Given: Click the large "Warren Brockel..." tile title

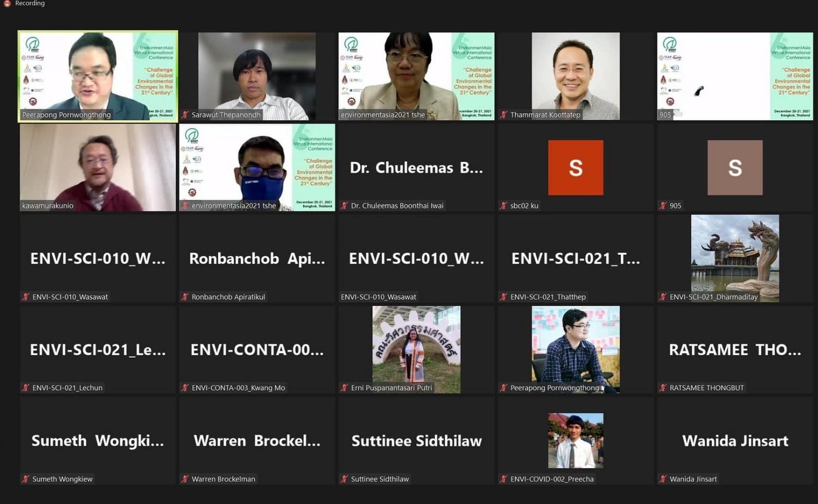Looking at the screenshot, I should pos(257,441).
